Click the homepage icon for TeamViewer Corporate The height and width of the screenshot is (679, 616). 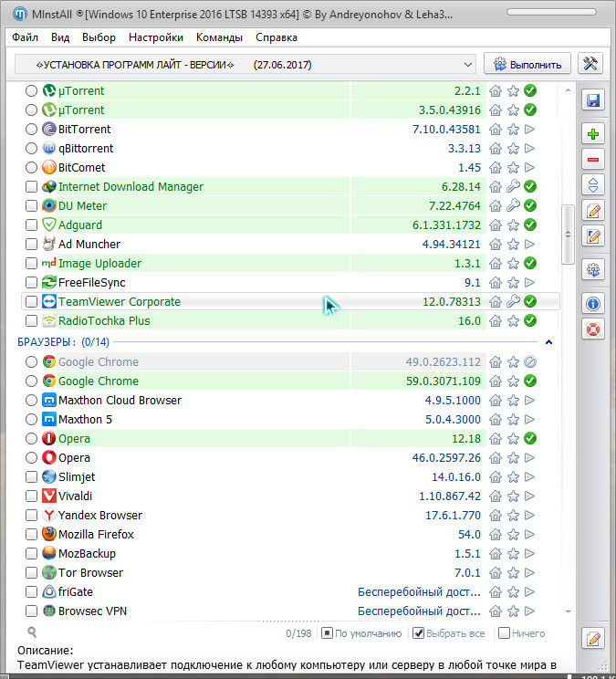(496, 302)
